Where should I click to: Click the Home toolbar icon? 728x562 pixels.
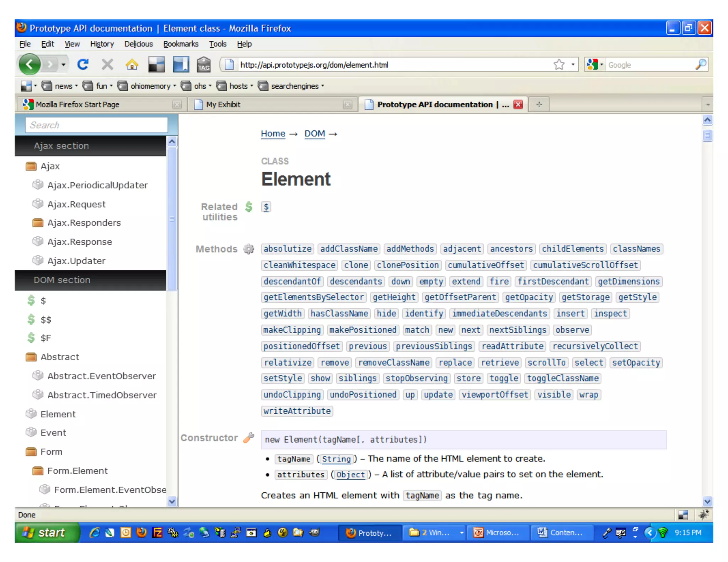132,65
